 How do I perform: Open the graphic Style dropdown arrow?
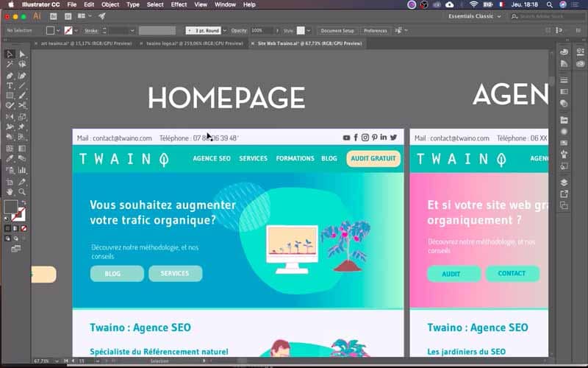click(x=309, y=30)
